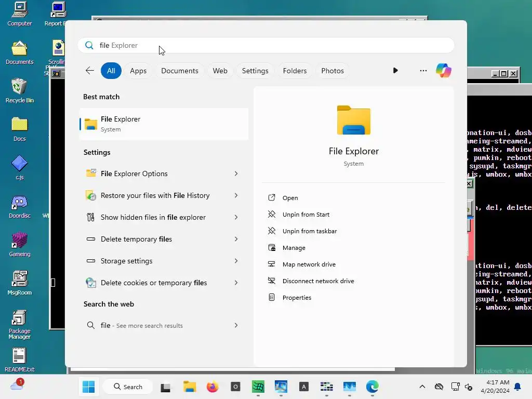Open the Copilot icon in search panel
The image size is (532, 399).
pyautogui.click(x=444, y=71)
